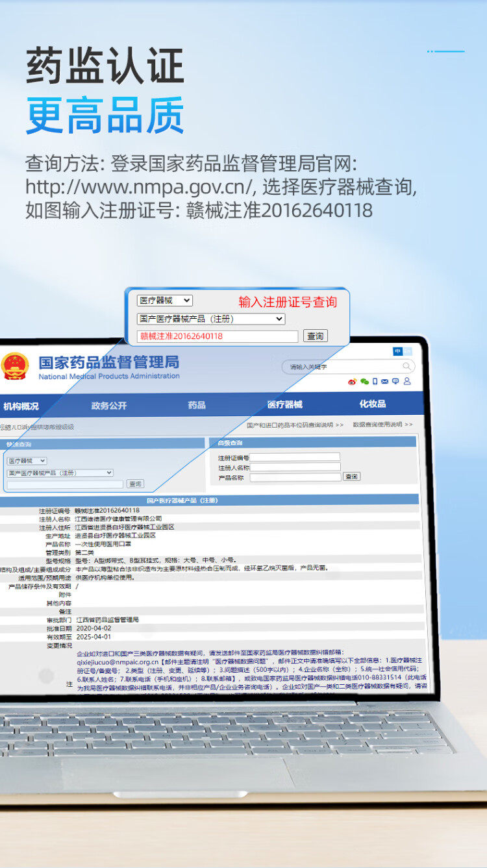Click the national emblem logo

[x=15, y=367]
